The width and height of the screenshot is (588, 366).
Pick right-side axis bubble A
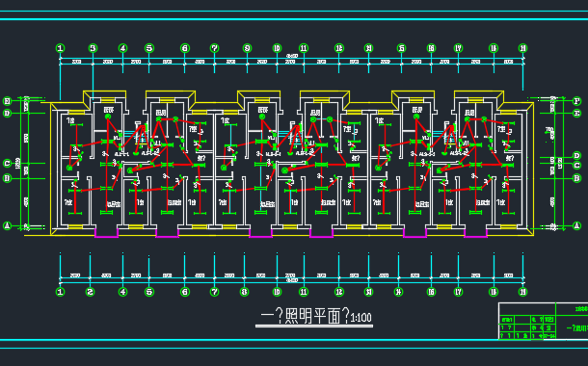[576, 226]
